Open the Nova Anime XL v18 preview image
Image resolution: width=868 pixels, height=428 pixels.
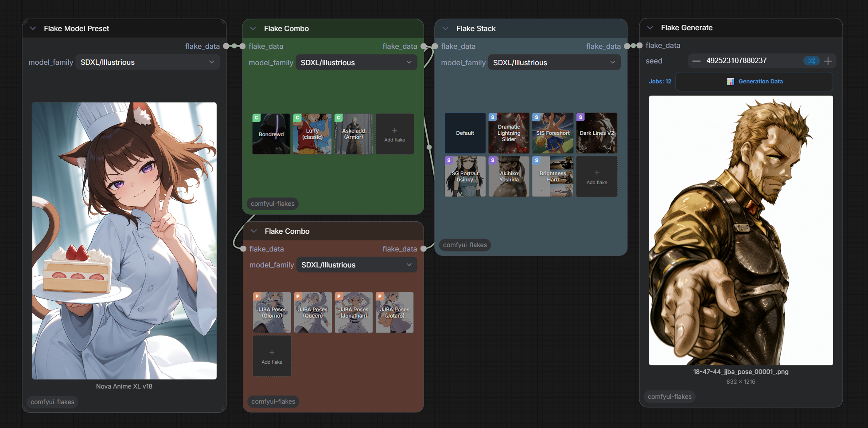(x=125, y=241)
